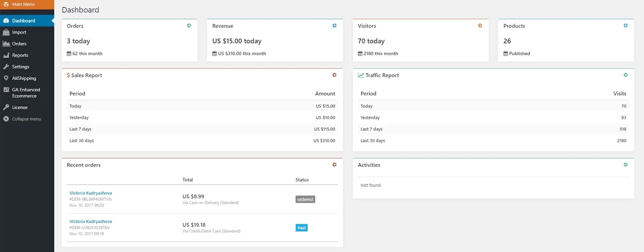
Task: Click 'Via Cash on Delivery (Standard)' text
Action: (211, 203)
